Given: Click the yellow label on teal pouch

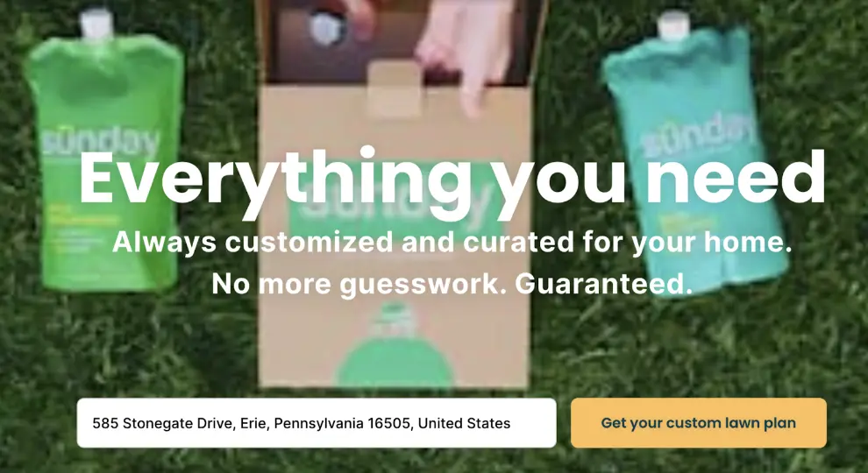Looking at the screenshot, I should tap(686, 223).
